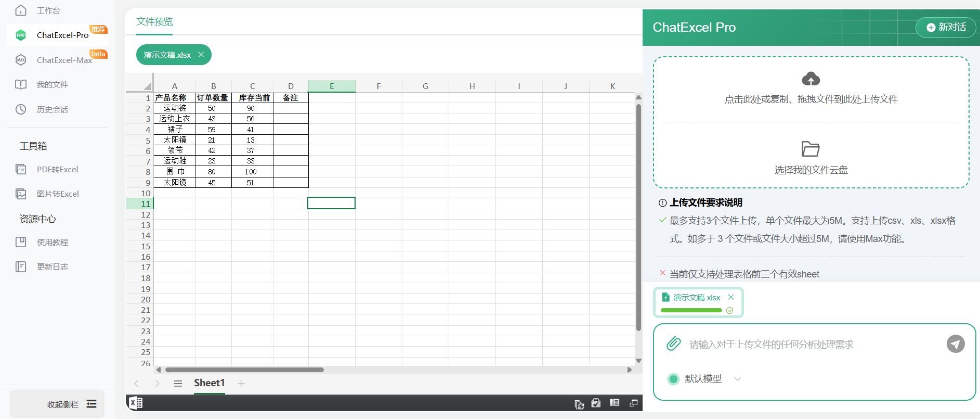Click cell containing 产品名称
Image resolution: width=980 pixels, height=419 pixels.
(x=175, y=97)
